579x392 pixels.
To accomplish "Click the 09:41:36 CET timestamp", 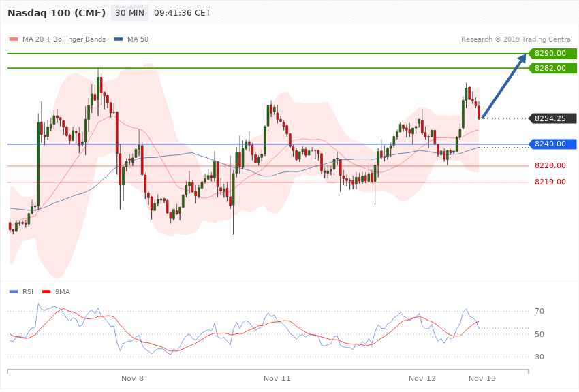I will [x=183, y=13].
